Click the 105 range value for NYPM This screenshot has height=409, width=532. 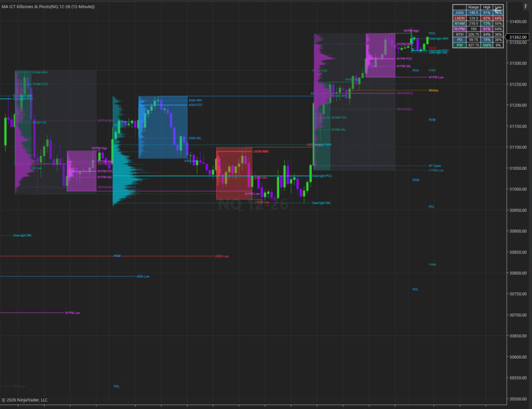[x=473, y=29]
